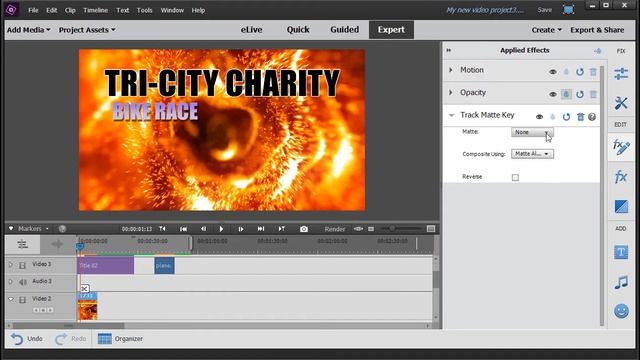Open the Effects fx panel icon
640x360 pixels.
tap(621, 177)
